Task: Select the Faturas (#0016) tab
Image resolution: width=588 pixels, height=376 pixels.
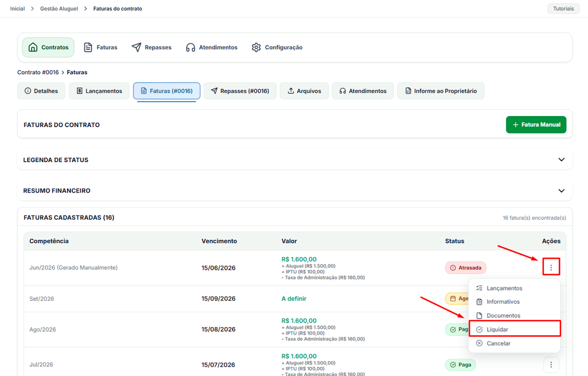Action: pos(167,91)
